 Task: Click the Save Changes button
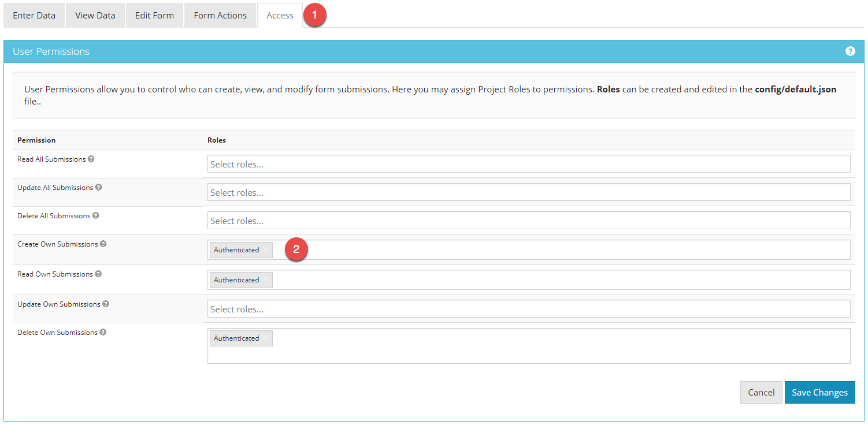[x=819, y=392]
